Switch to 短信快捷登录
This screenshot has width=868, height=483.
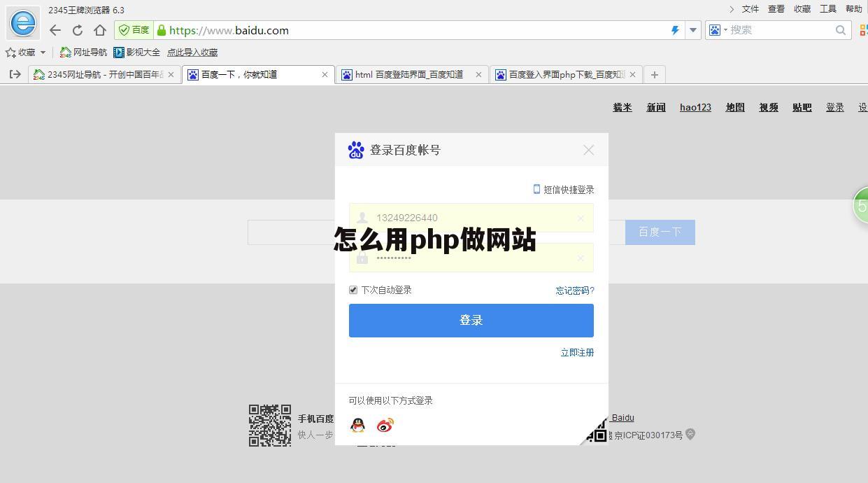point(564,190)
